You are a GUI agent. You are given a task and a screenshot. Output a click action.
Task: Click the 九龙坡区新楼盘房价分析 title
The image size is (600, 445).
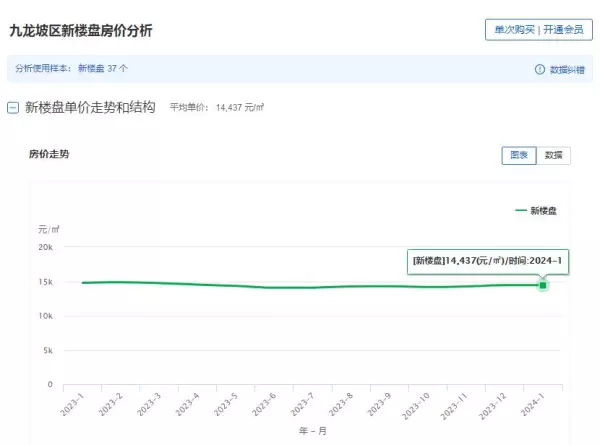point(81,31)
